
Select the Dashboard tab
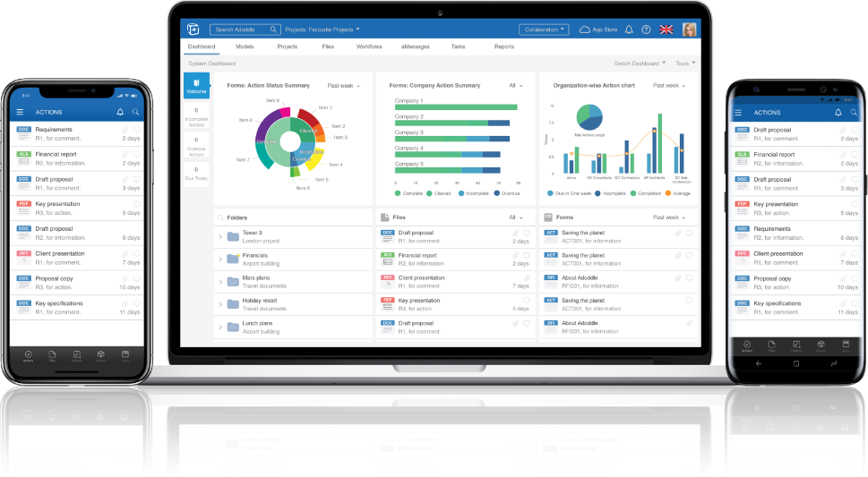(202, 47)
